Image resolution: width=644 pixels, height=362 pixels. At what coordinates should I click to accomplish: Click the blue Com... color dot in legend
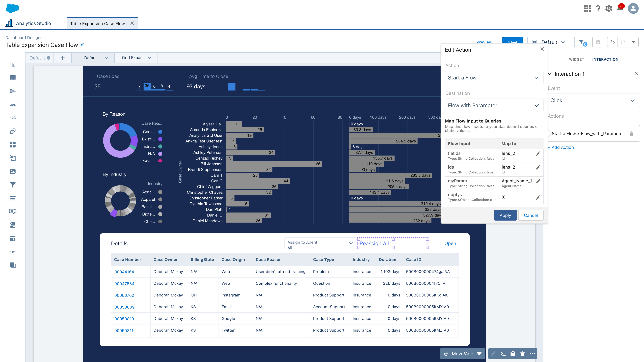tap(160, 132)
